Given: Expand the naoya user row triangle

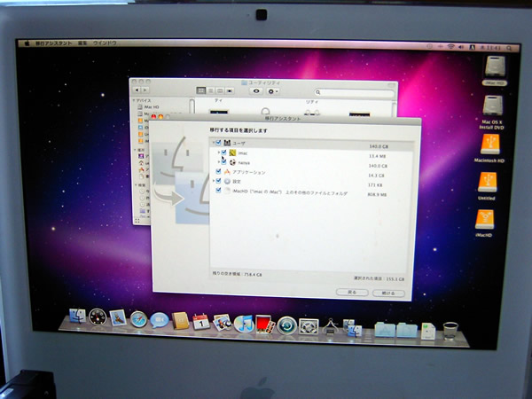Looking at the screenshot, I should coord(219,162).
